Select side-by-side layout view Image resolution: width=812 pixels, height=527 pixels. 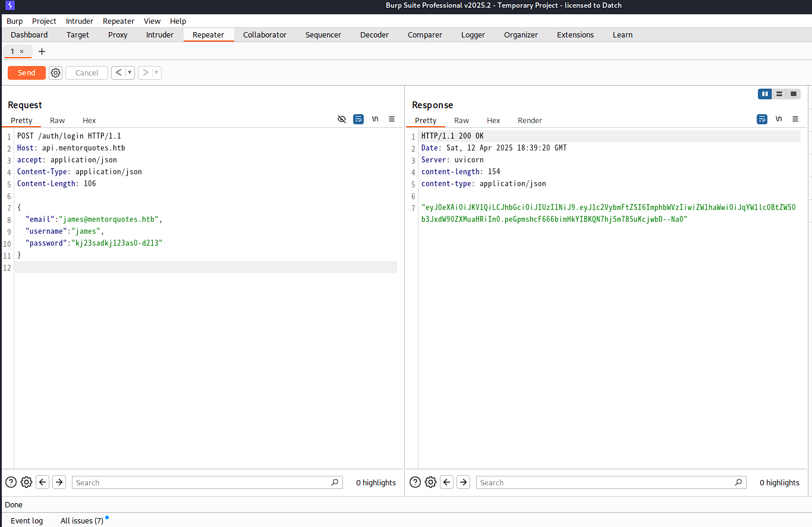(x=765, y=94)
